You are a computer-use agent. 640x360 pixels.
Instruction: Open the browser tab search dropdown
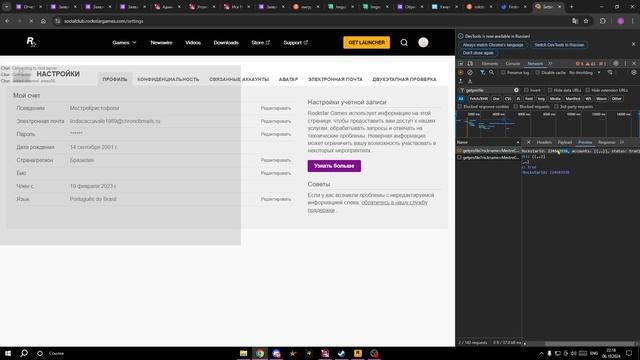pos(7,7)
